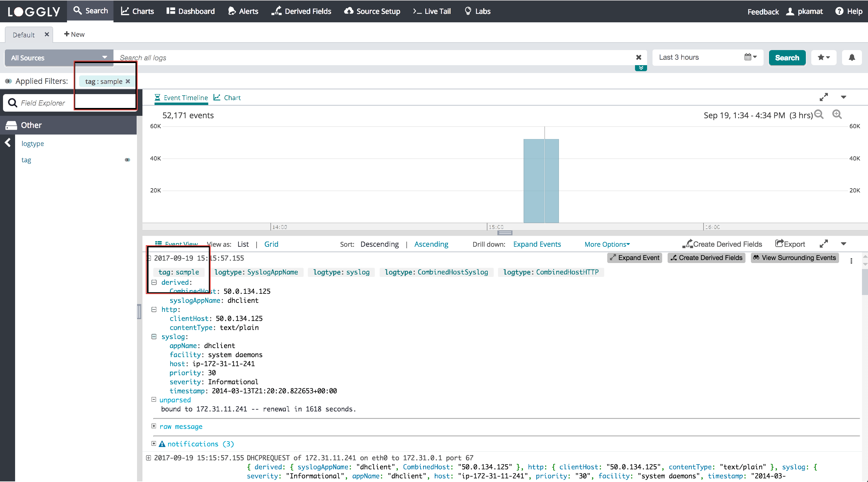Image resolution: width=868 pixels, height=482 pixels.
Task: Open the All Sources dropdown
Action: click(59, 58)
